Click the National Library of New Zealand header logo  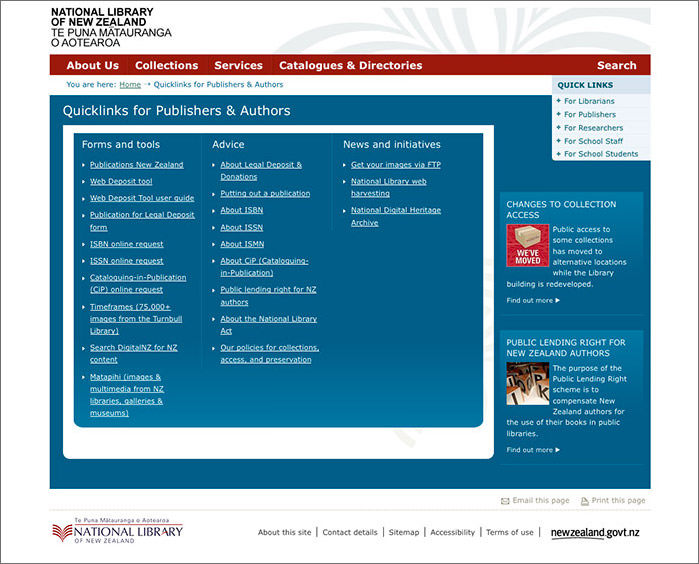pyautogui.click(x=111, y=27)
